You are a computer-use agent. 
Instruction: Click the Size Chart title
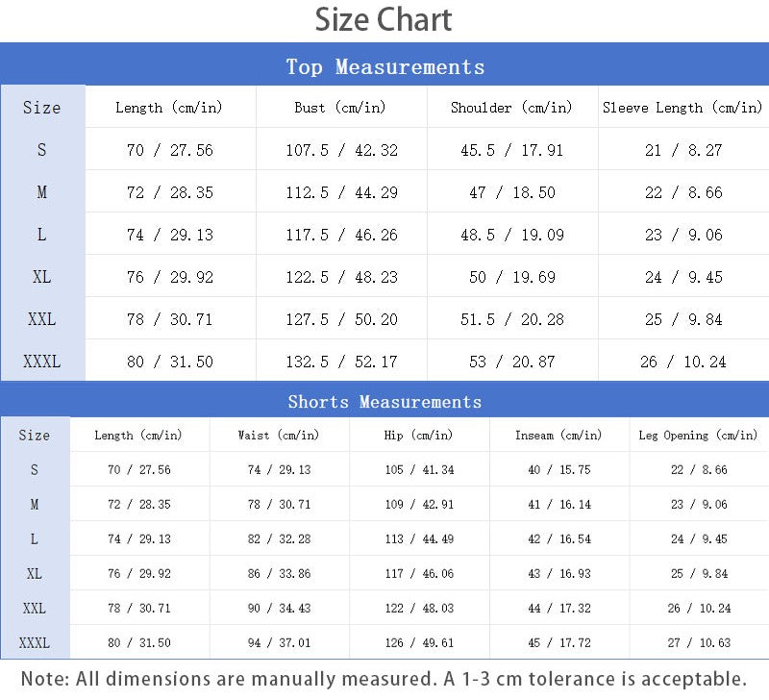(383, 20)
